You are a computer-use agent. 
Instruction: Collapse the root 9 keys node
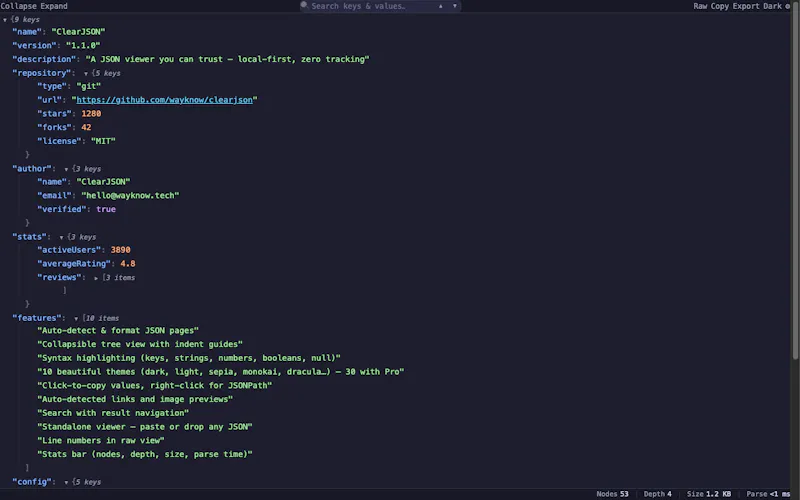5,20
